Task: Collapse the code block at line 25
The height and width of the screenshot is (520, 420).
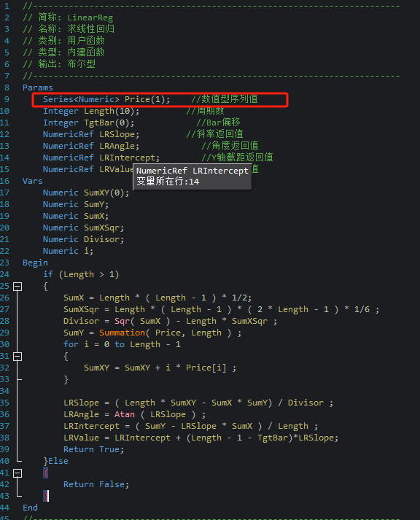Action: 17,287
